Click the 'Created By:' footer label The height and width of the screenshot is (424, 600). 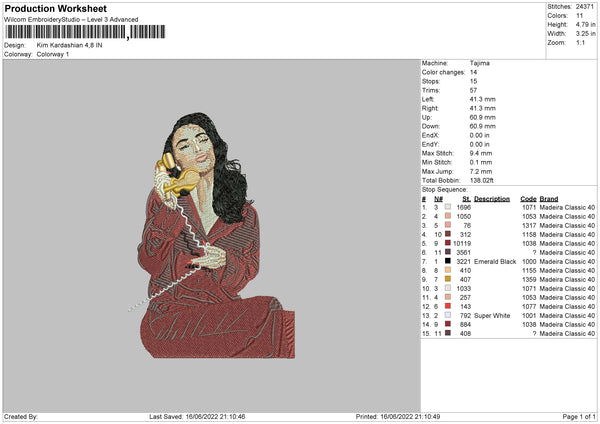click(21, 416)
